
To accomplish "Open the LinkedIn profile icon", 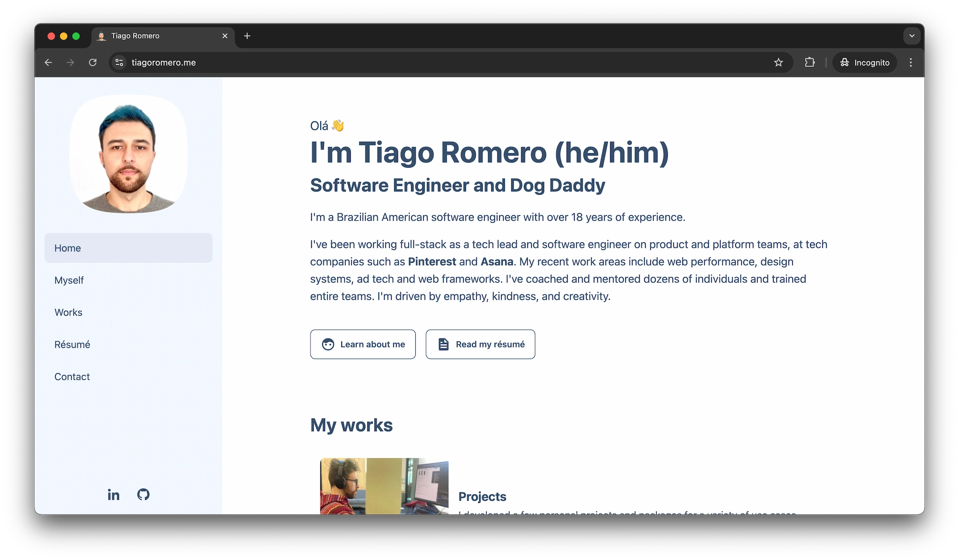I will pos(113,494).
